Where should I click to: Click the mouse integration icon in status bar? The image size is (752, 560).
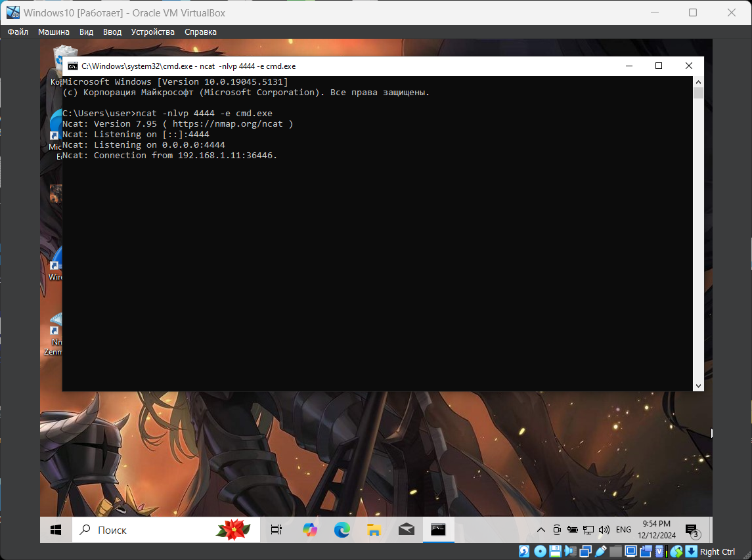(x=676, y=551)
